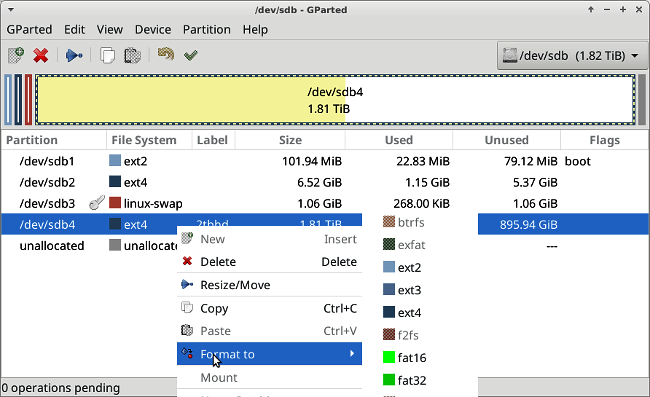Click the 0 operations pending status text

pos(61,388)
